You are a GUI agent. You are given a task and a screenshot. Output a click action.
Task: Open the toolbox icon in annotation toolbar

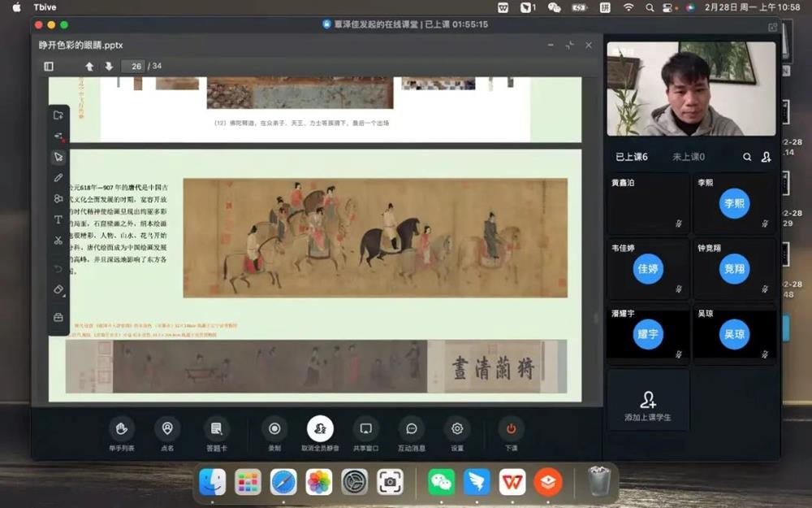click(58, 317)
